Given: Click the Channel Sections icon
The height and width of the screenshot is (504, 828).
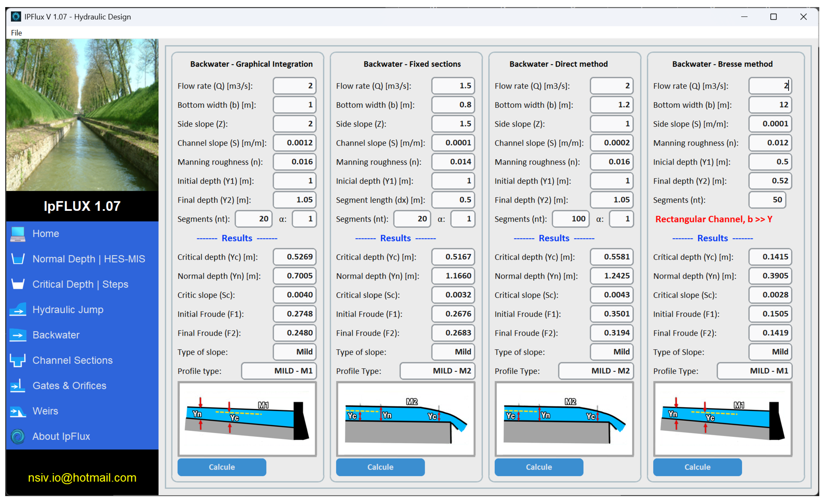Looking at the screenshot, I should tap(17, 361).
